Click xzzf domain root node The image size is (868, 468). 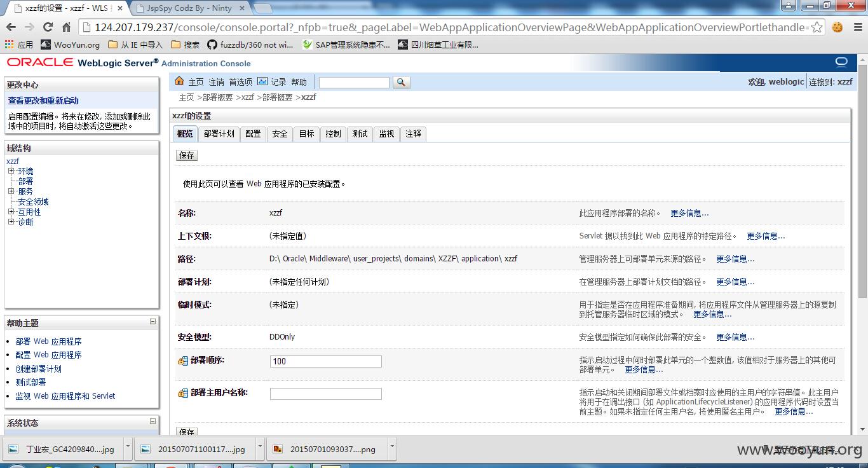[x=13, y=162]
